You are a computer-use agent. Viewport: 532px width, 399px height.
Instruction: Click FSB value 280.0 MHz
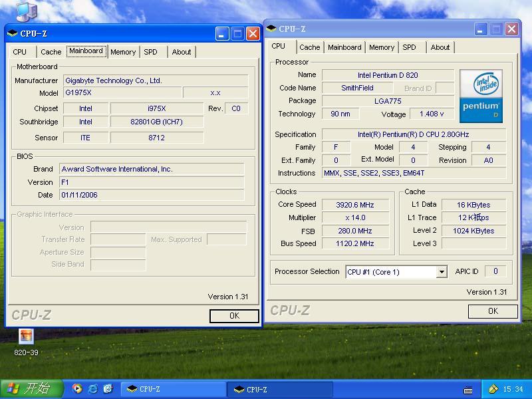click(355, 231)
